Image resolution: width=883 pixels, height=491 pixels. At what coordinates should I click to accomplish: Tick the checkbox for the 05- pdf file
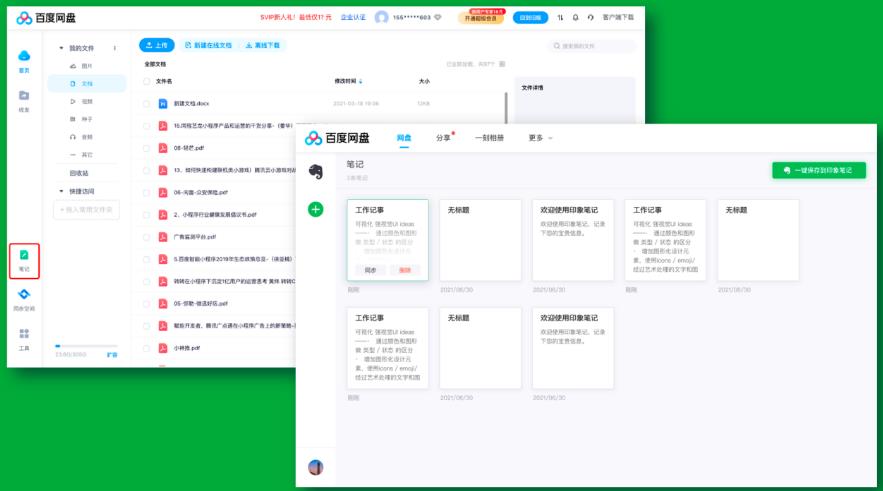pos(146,303)
